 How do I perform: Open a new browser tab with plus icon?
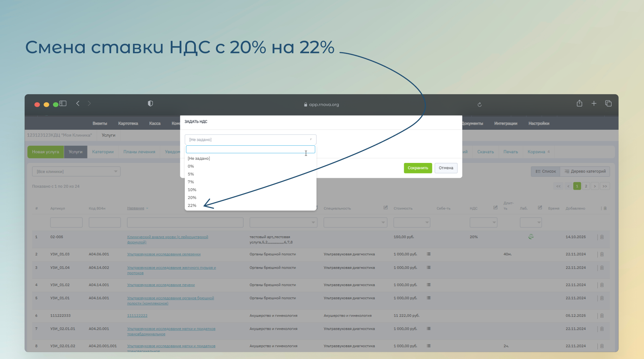point(594,104)
